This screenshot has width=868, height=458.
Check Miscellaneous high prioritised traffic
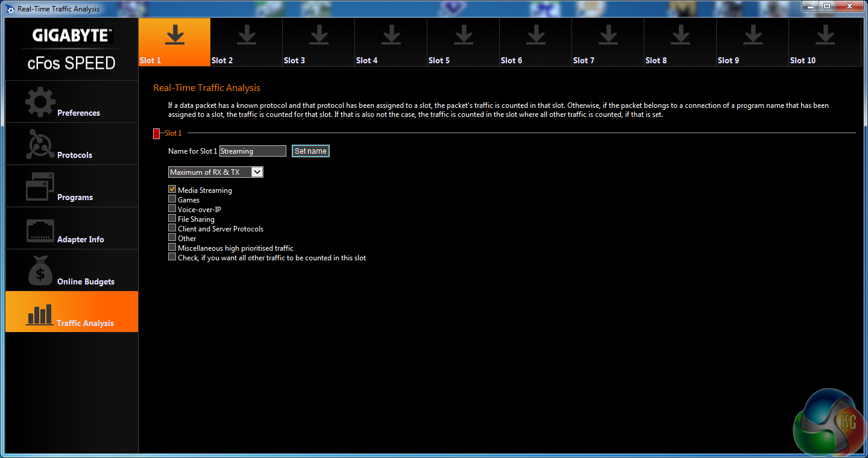172,247
